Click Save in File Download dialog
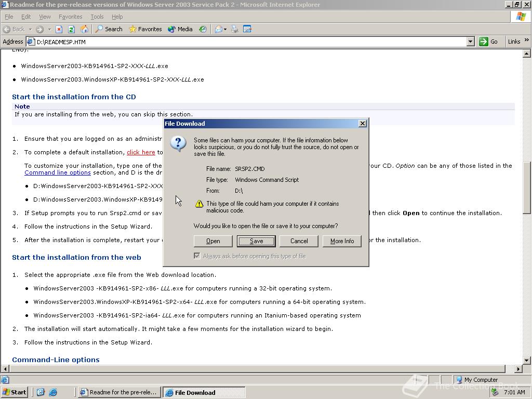This screenshot has height=399, width=532. [256, 241]
